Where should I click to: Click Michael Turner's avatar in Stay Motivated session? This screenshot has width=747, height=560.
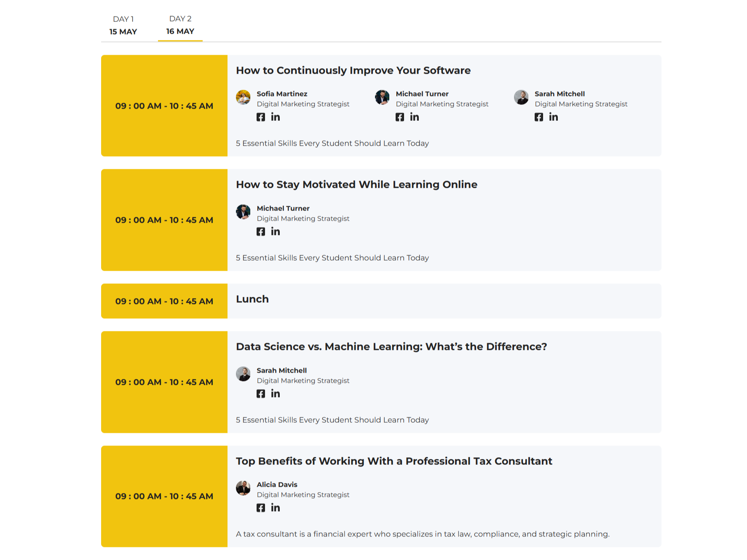243,212
